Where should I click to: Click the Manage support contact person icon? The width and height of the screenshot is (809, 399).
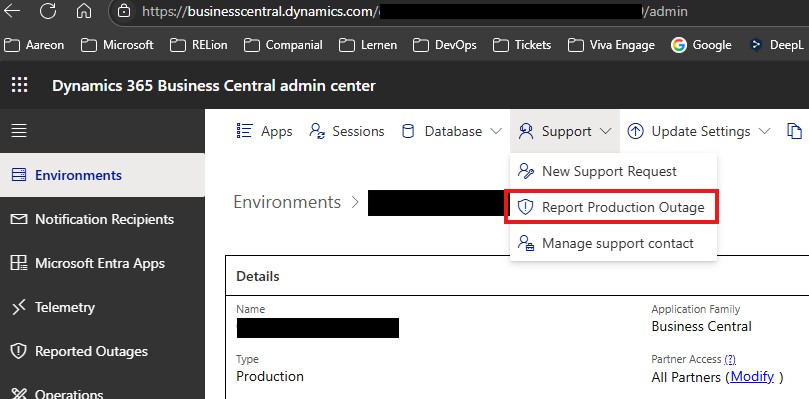click(526, 243)
